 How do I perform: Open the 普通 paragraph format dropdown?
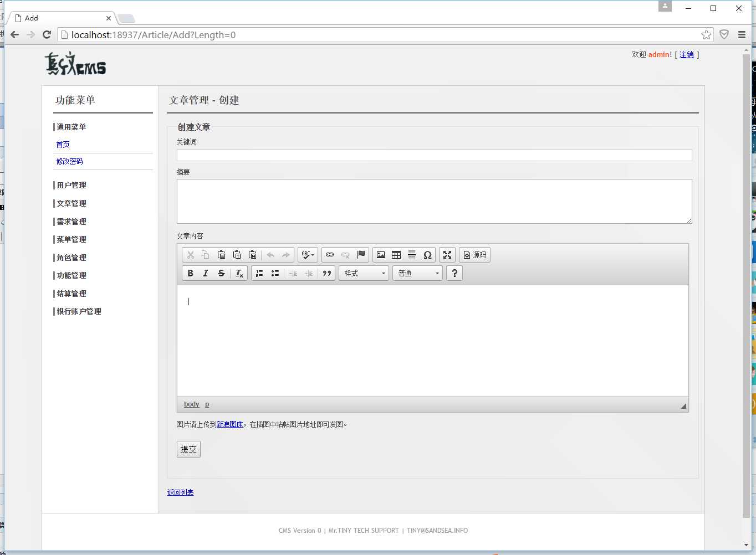[418, 273]
